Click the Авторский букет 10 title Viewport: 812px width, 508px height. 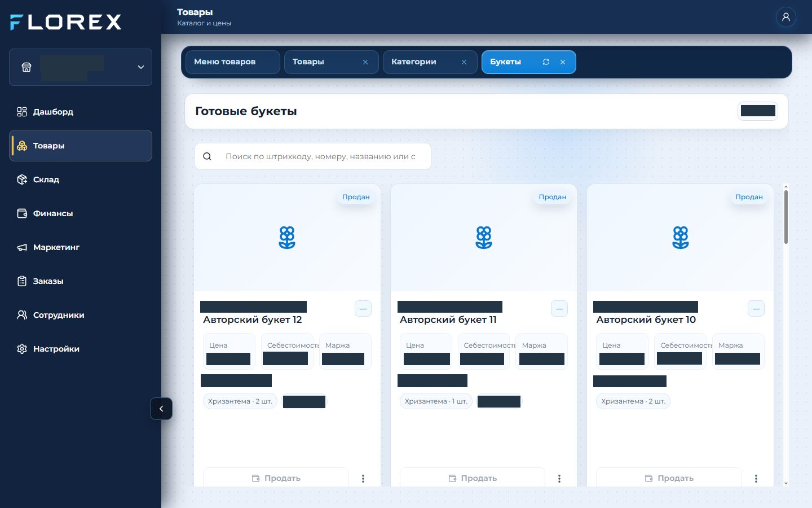point(646,319)
